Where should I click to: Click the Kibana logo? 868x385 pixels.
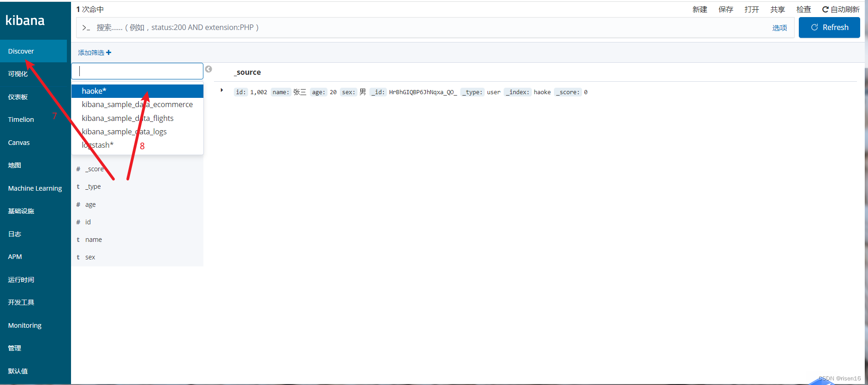(25, 20)
